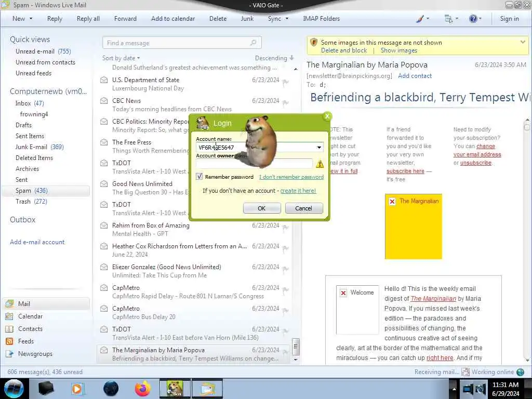
Task: Open the Menus layout toolbar icon
Action: [x=448, y=19]
